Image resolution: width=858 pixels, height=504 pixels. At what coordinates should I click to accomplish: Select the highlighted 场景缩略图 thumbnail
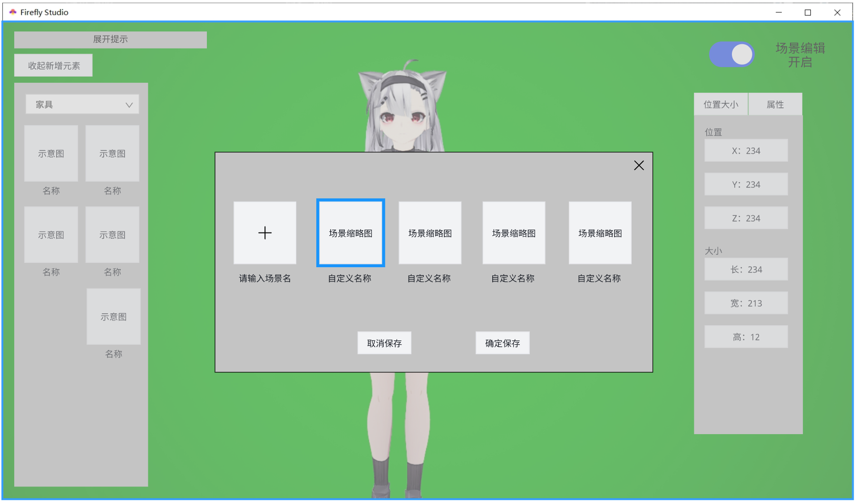tap(351, 233)
